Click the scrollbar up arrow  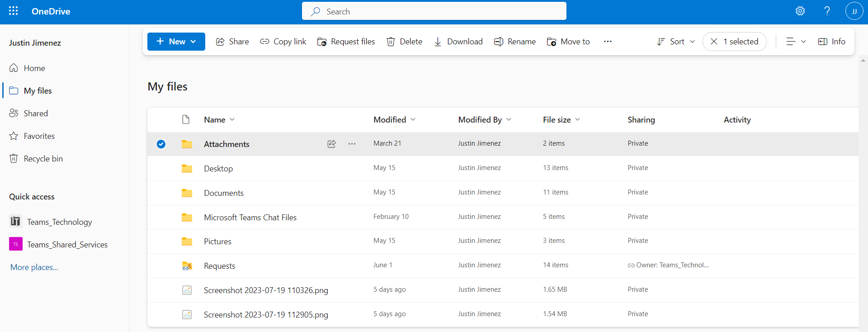(x=863, y=60)
